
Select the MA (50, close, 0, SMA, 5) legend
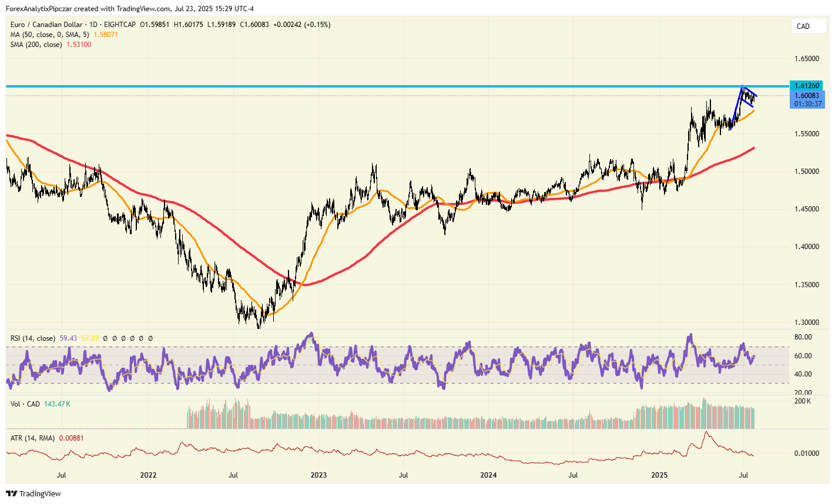click(49, 35)
